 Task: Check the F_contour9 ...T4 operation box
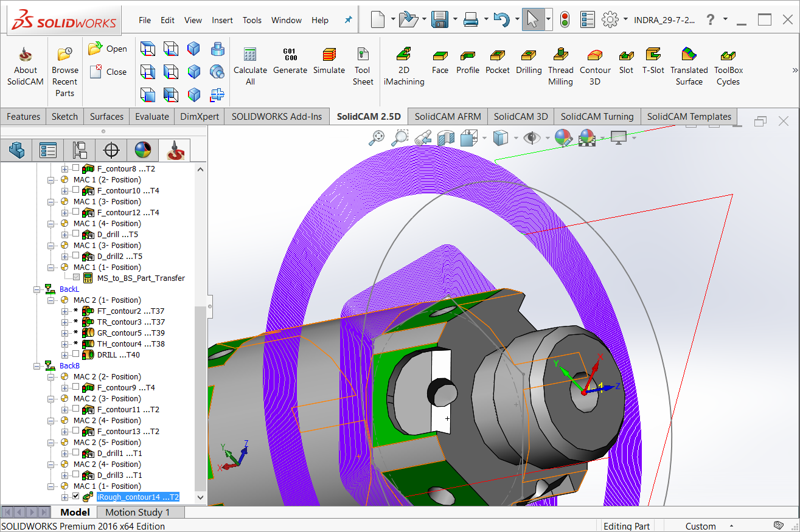tap(75, 387)
